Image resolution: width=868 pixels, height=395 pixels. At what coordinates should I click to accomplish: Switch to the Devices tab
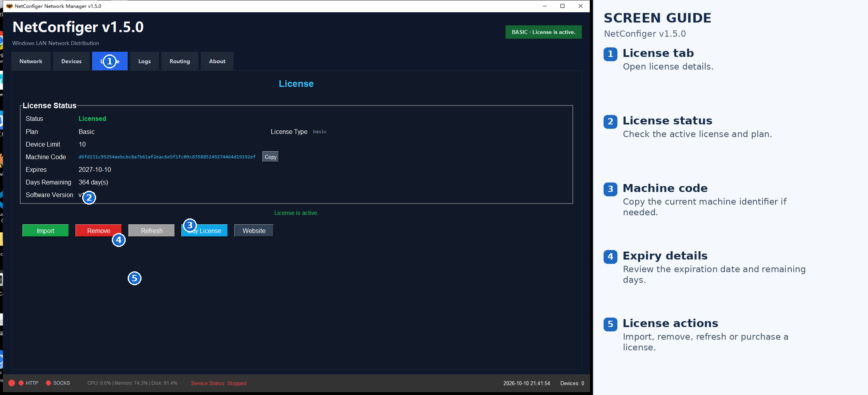point(72,61)
